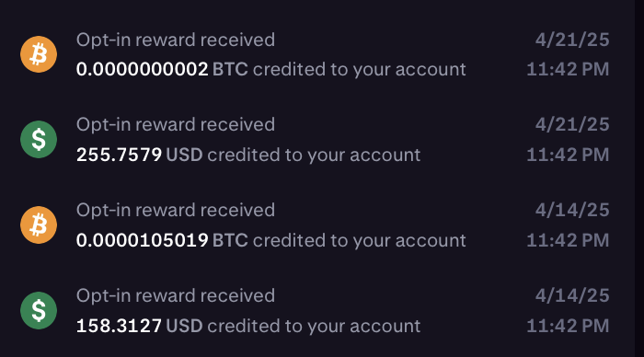The height and width of the screenshot is (357, 644).
Task: Click the 11:42 PM time beside 158.3127 USD
Action: coord(568,326)
